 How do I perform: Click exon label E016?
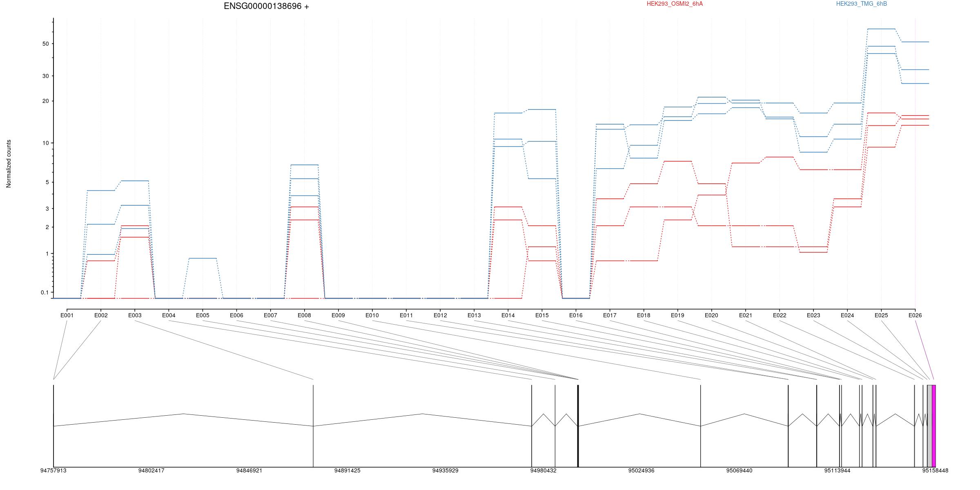[576, 315]
